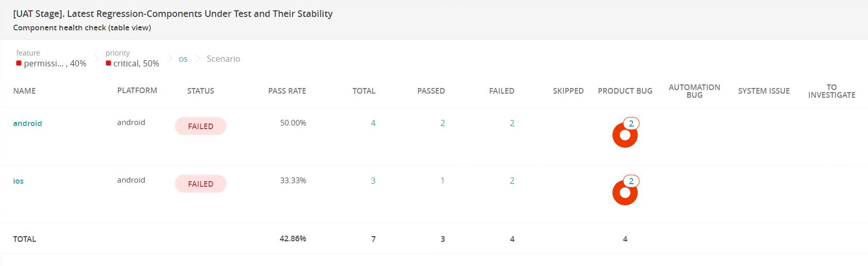
Task: Open ios total test count 3
Action: [373, 181]
